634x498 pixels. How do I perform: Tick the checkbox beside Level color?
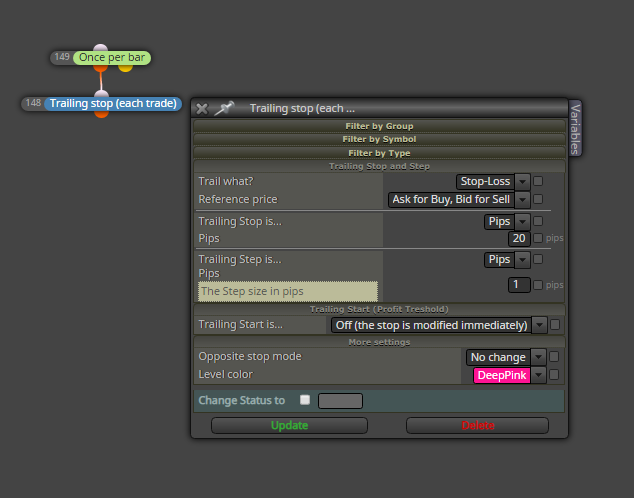(x=554, y=375)
